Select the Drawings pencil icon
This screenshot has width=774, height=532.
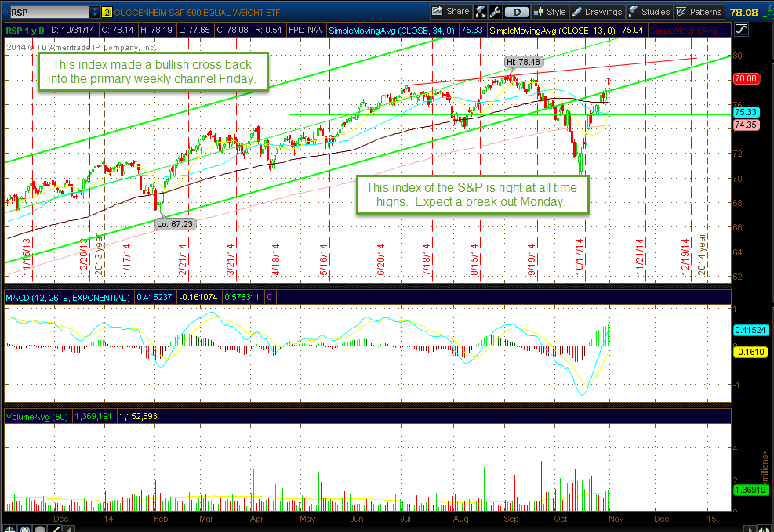coord(578,11)
